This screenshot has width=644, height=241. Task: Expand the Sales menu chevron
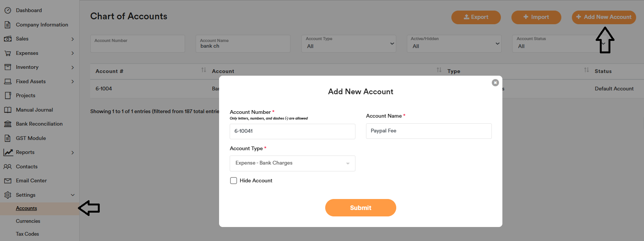click(73, 39)
